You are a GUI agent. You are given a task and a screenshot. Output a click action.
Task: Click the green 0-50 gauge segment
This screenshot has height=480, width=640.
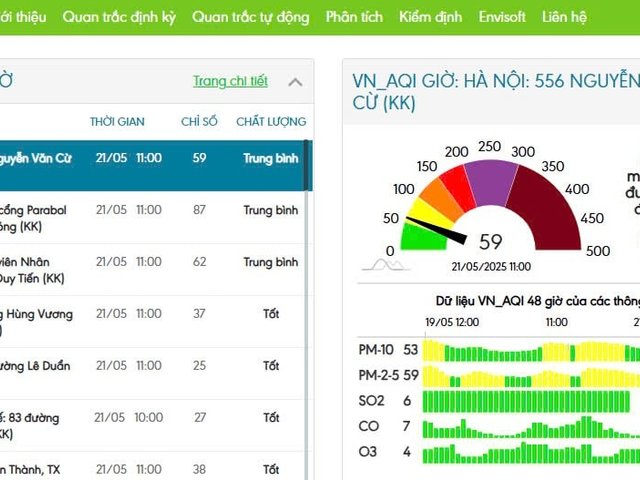click(x=420, y=238)
